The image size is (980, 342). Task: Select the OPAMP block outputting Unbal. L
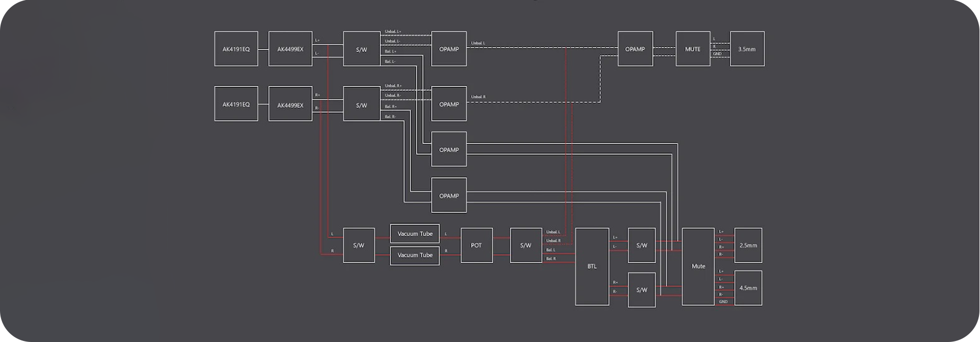[x=449, y=49]
